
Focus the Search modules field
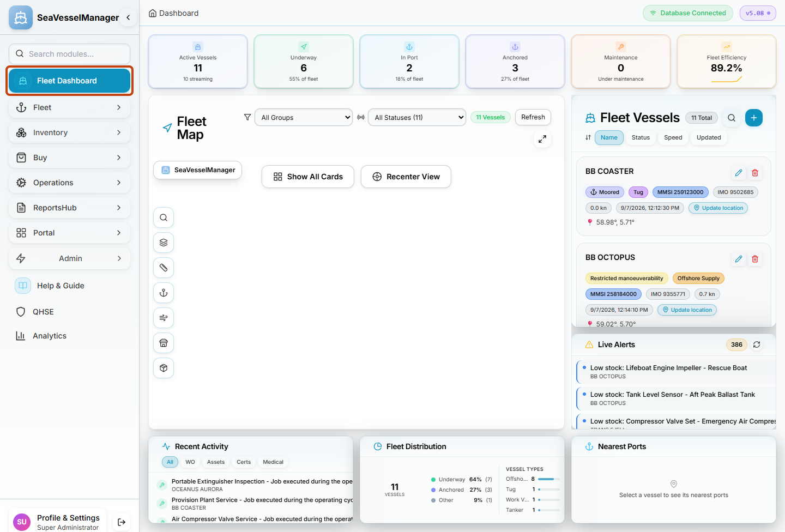69,53
